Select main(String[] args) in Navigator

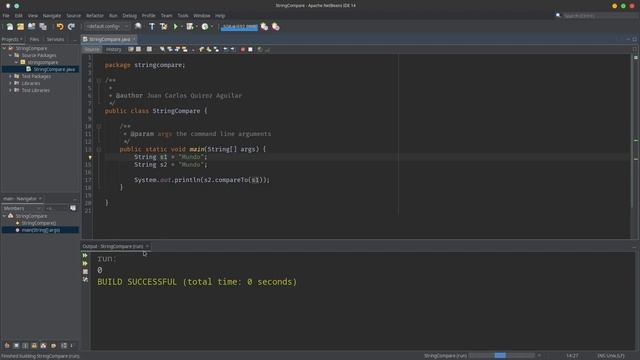pyautogui.click(x=41, y=230)
